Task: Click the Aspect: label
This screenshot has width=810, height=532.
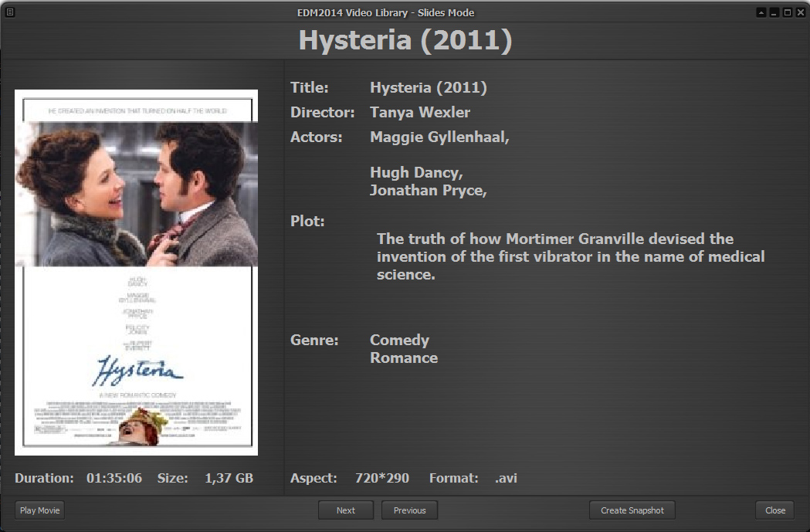Action: click(x=313, y=478)
